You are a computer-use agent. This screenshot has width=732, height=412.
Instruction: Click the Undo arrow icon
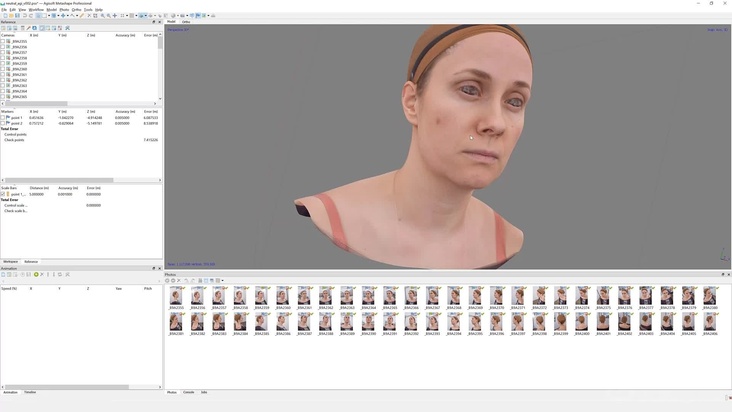(25, 15)
